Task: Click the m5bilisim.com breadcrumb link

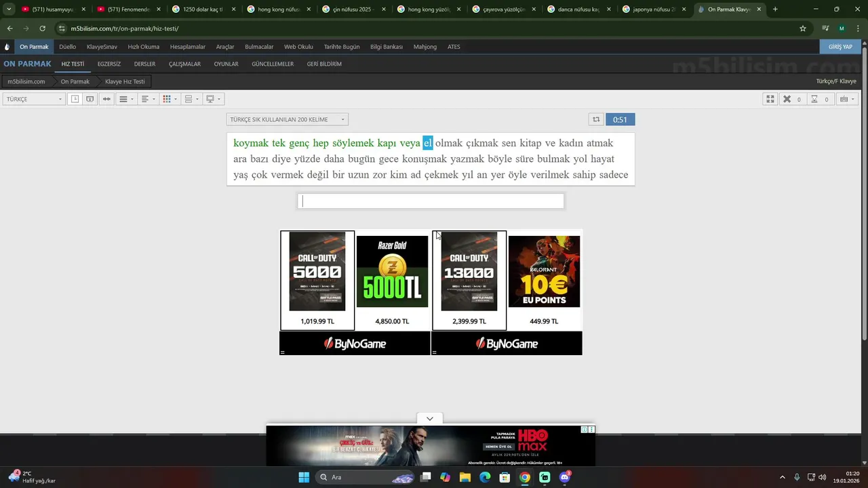Action: click(26, 81)
